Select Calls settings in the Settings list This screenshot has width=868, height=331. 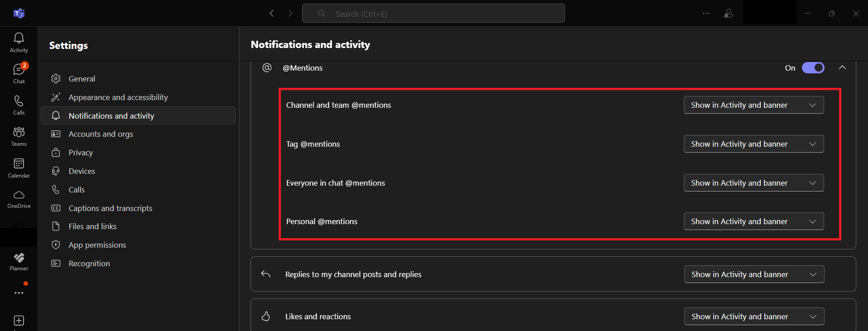[138, 189]
